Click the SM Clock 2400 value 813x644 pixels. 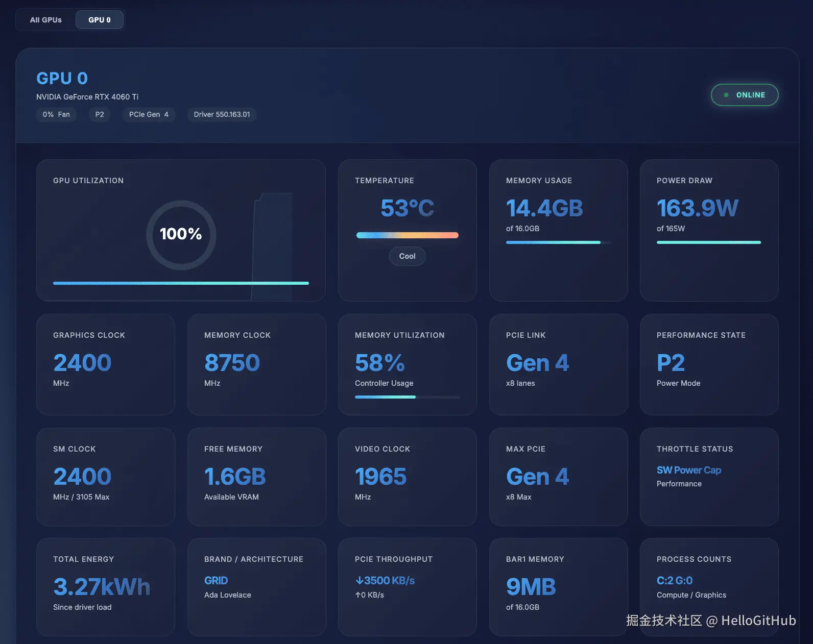pos(82,477)
